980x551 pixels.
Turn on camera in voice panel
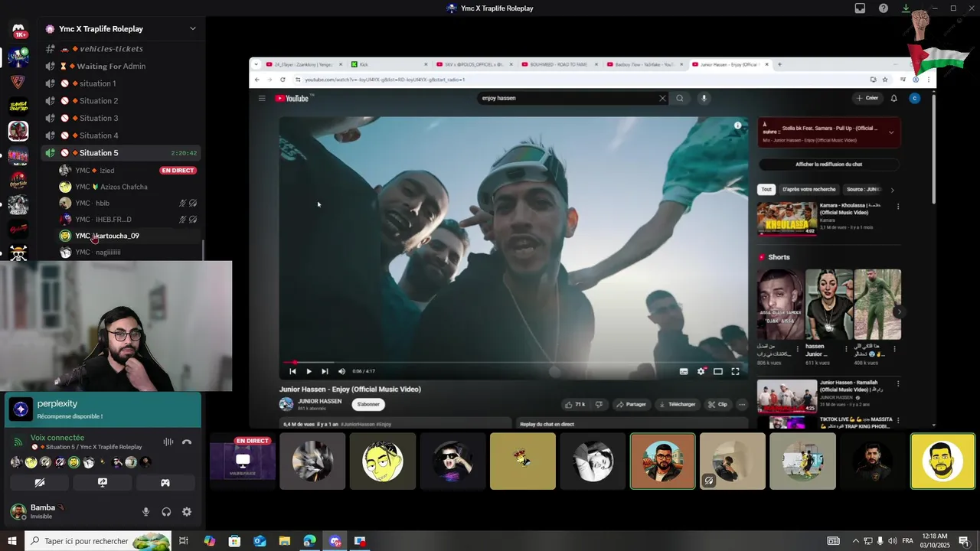40,483
